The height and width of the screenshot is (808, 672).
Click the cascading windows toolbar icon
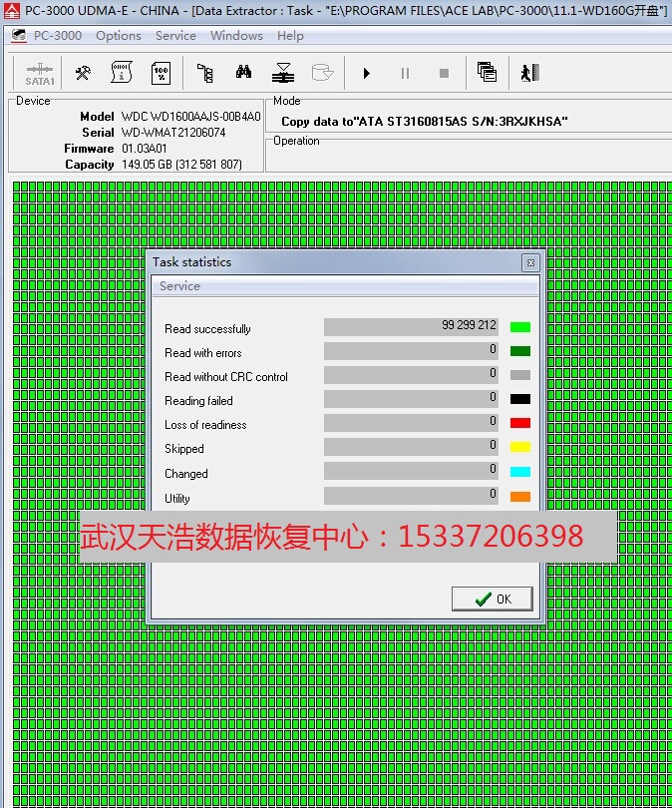tap(487, 73)
